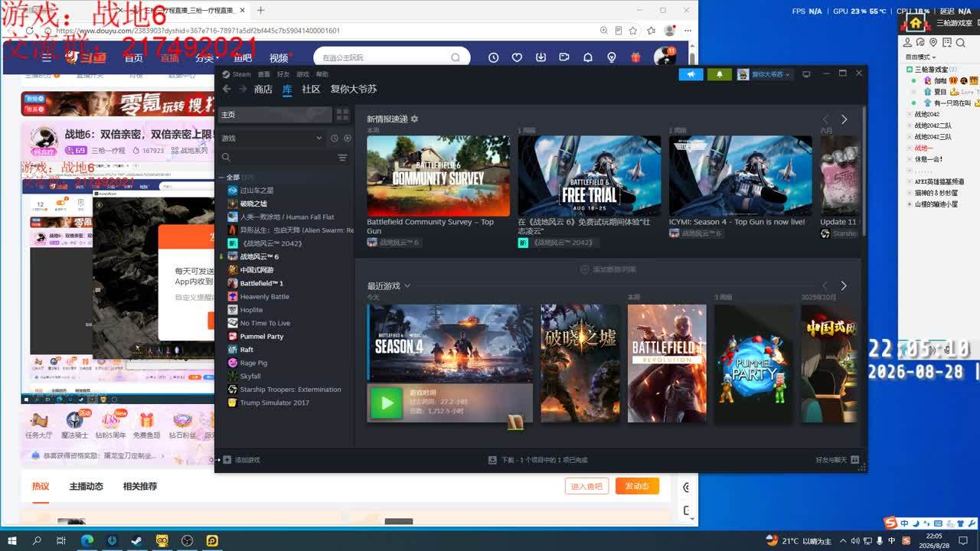Image resolution: width=980 pixels, height=551 pixels.
Task: Open Edge browser from taskbar
Action: click(x=87, y=540)
